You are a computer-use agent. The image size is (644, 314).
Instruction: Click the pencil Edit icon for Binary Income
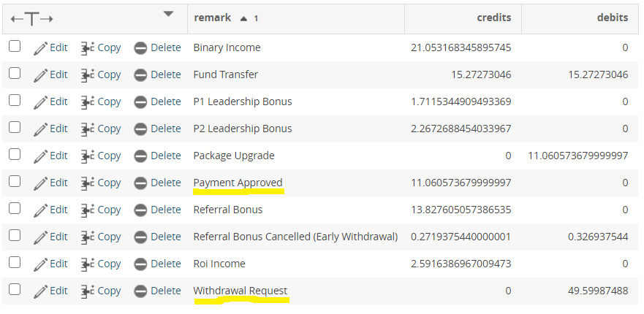40,47
